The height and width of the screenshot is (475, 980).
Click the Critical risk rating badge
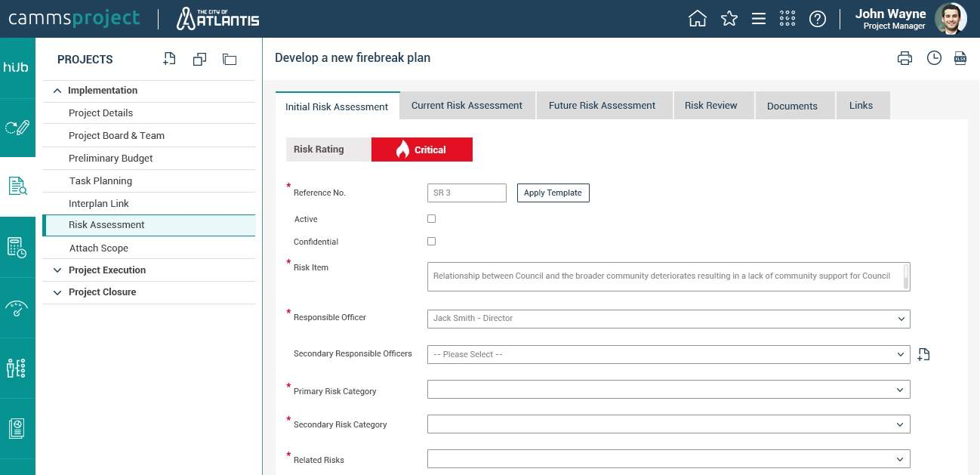[422, 150]
